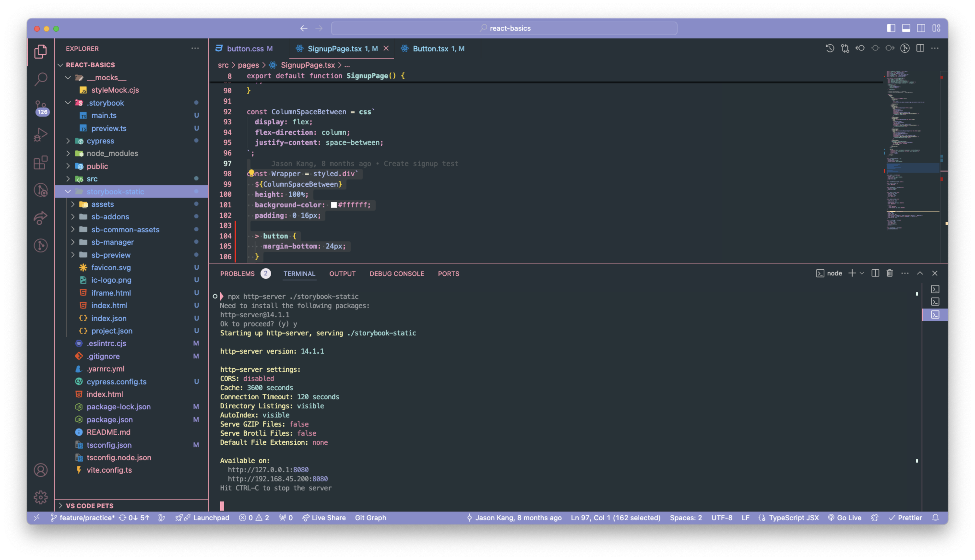Click the feature/practice* branch in status bar

(83, 518)
